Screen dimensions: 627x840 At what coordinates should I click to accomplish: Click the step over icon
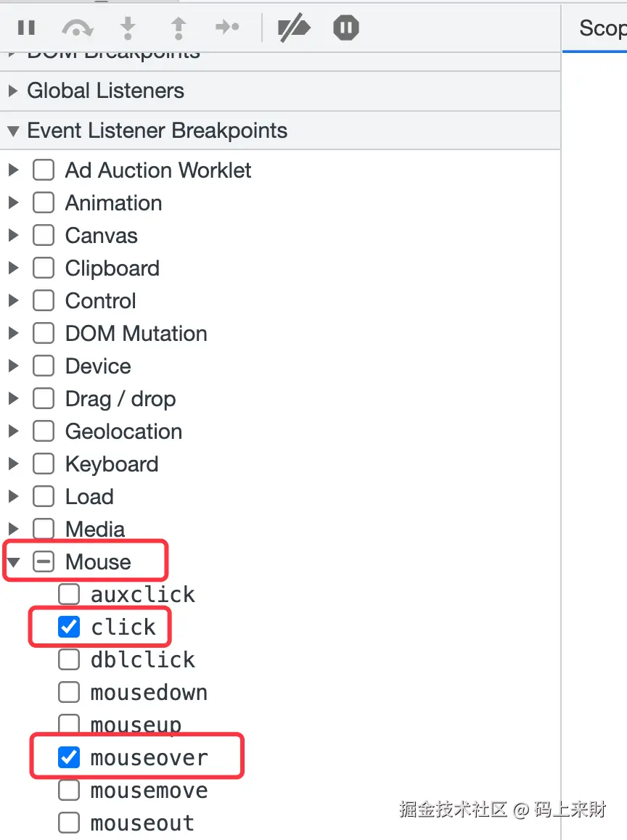(77, 28)
